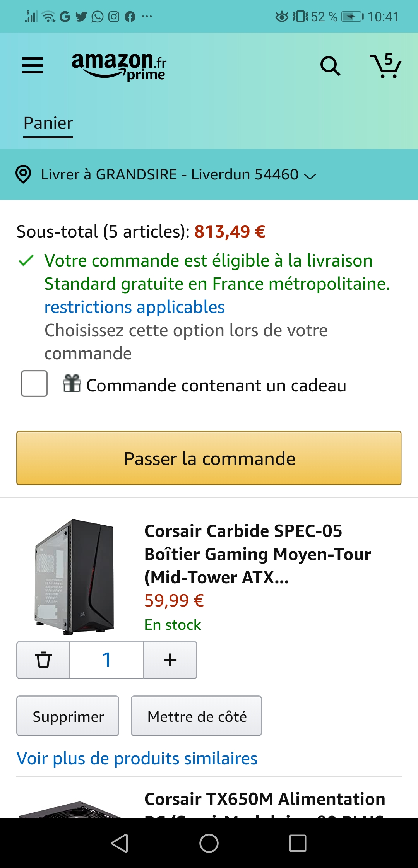Open the search magnifier icon
This screenshot has width=418, height=868.
click(330, 66)
